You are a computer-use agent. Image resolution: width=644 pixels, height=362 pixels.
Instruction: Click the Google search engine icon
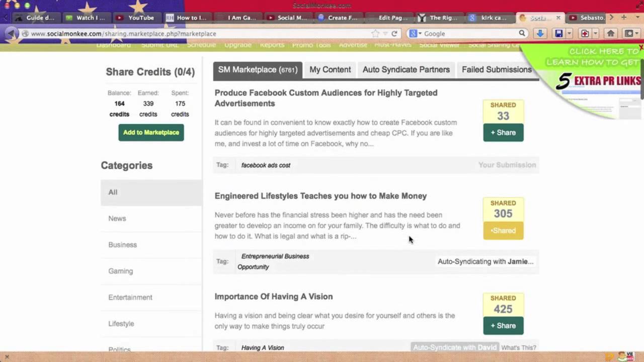tap(413, 34)
